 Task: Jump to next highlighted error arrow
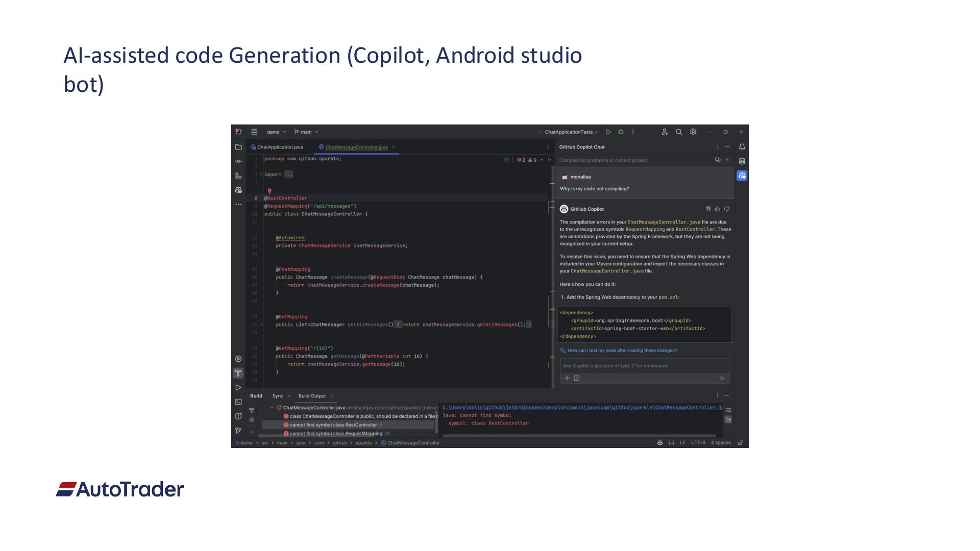[x=550, y=160]
